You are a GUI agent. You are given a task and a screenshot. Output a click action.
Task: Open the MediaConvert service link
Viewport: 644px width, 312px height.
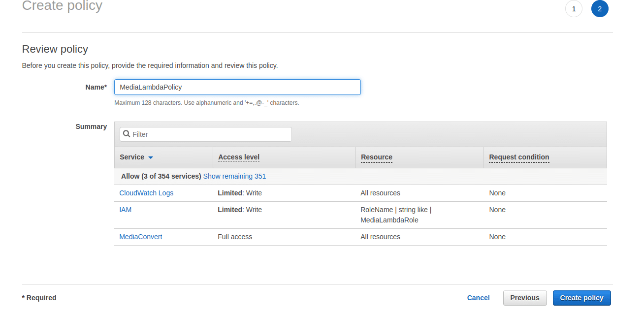(141, 237)
